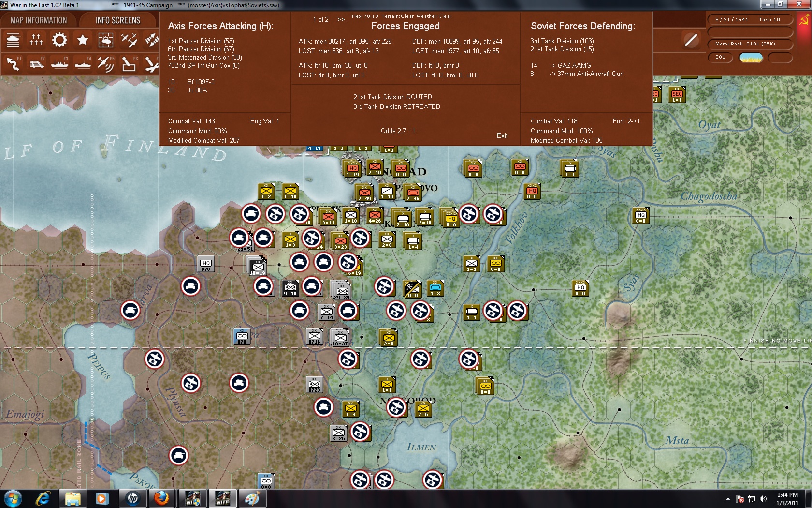
Task: Click the unit swap double-arrow icon
Action: (151, 40)
